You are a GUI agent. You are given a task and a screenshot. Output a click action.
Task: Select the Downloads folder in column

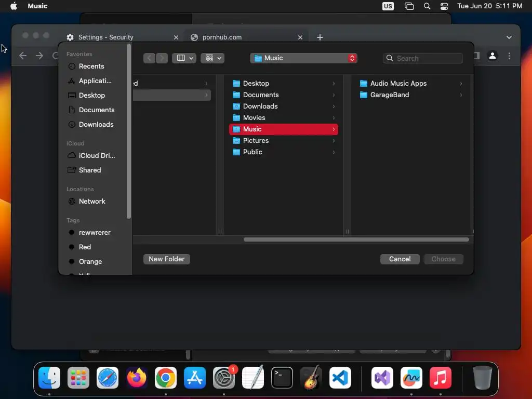click(284, 106)
